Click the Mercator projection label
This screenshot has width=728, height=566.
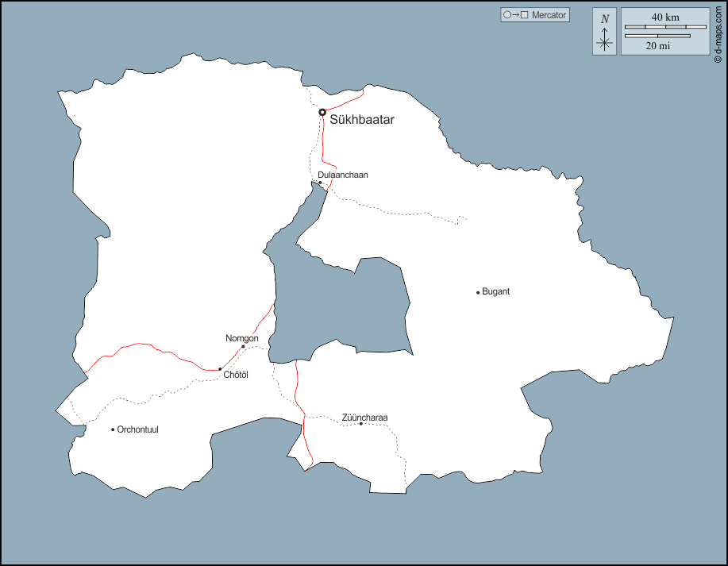[549, 14]
